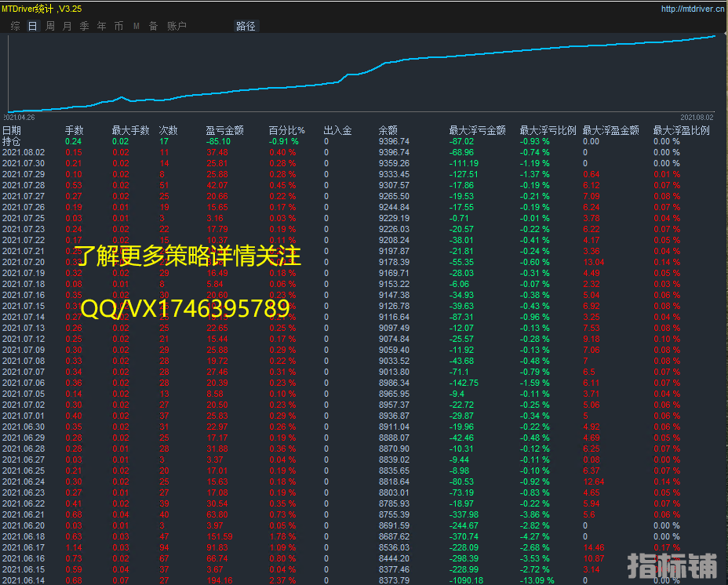The image size is (728, 585).
Task: Click profit value -85.10
Action: coord(218,142)
